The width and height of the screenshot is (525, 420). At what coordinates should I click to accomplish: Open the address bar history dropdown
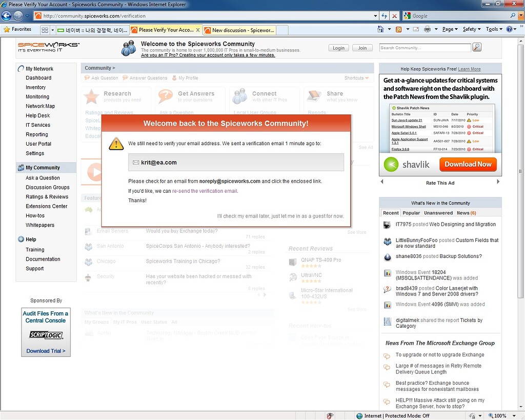click(376, 15)
